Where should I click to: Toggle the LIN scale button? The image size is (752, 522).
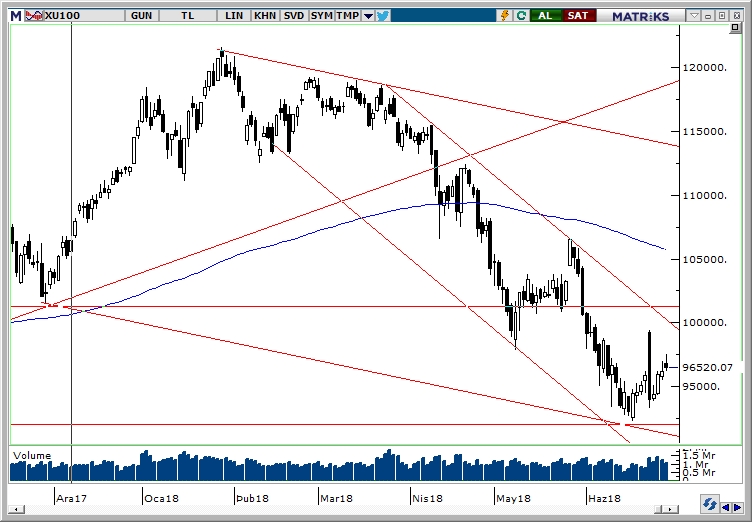(x=234, y=16)
